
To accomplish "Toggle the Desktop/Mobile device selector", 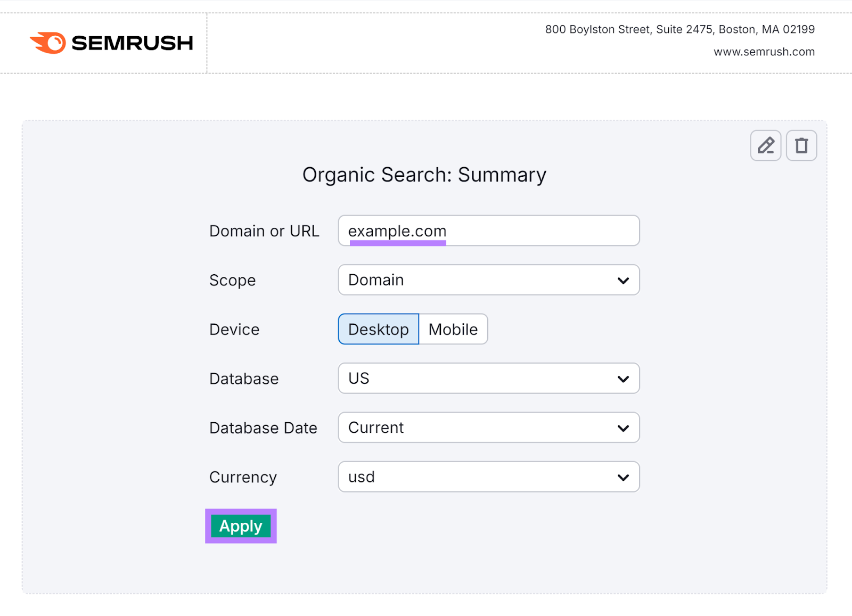I will pyautogui.click(x=413, y=329).
